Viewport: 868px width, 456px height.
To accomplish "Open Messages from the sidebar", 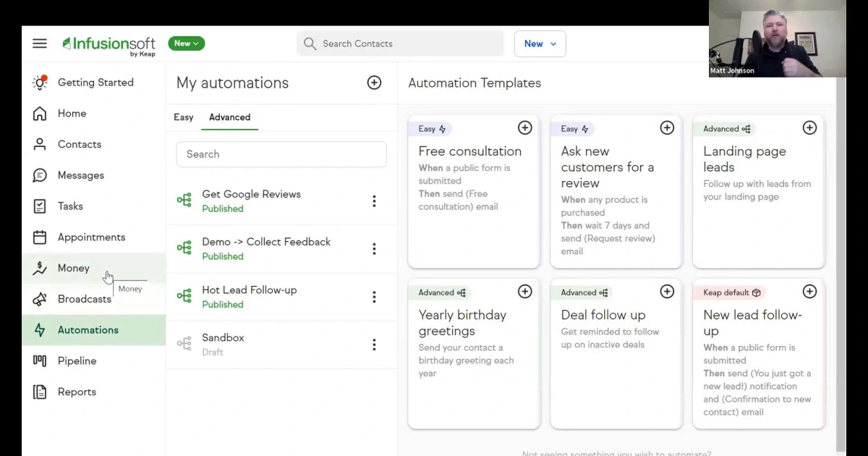I will pos(40,175).
